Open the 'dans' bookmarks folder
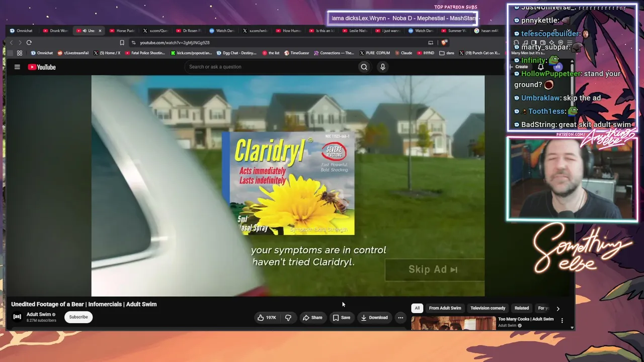Viewport: 644px width, 362px height. 446,53
